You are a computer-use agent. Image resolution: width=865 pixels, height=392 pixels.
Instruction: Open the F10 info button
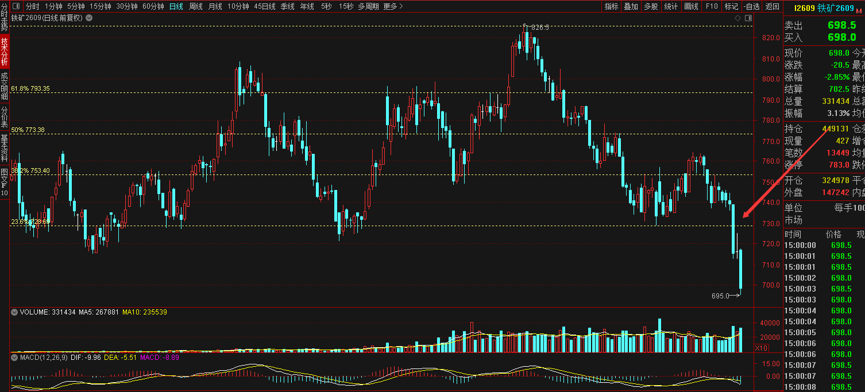pyautogui.click(x=711, y=7)
